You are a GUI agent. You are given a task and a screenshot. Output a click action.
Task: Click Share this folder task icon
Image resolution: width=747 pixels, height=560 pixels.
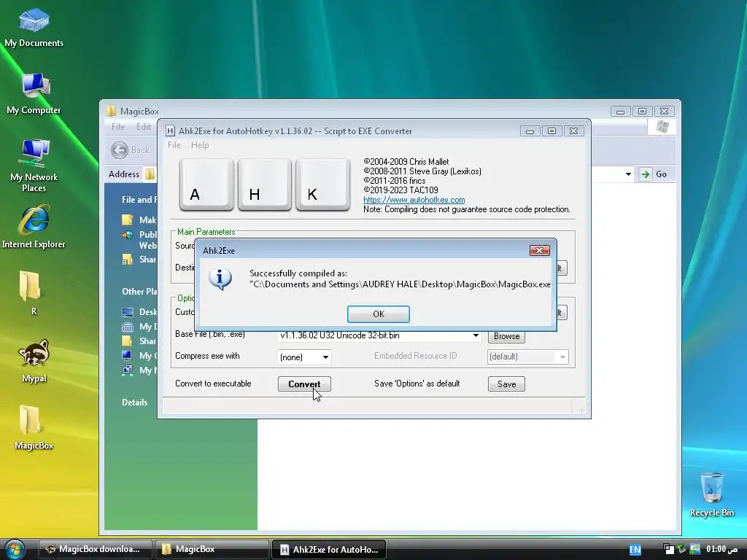(127, 260)
